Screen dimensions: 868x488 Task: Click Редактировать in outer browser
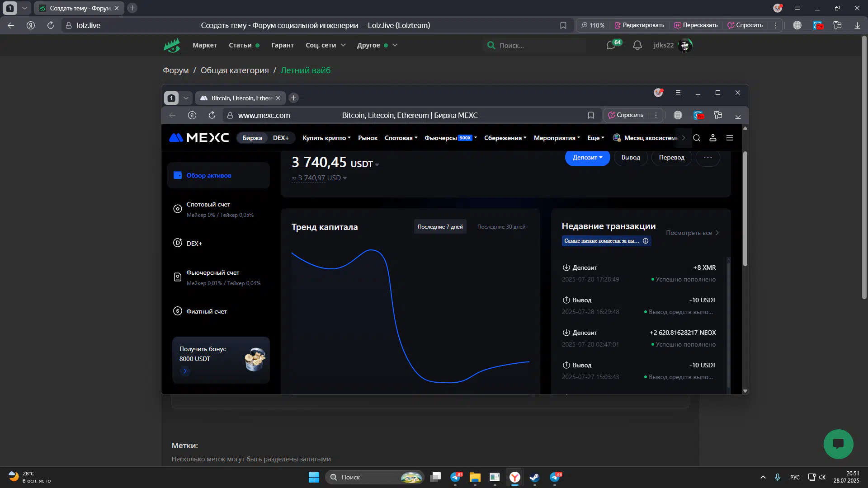tap(639, 25)
